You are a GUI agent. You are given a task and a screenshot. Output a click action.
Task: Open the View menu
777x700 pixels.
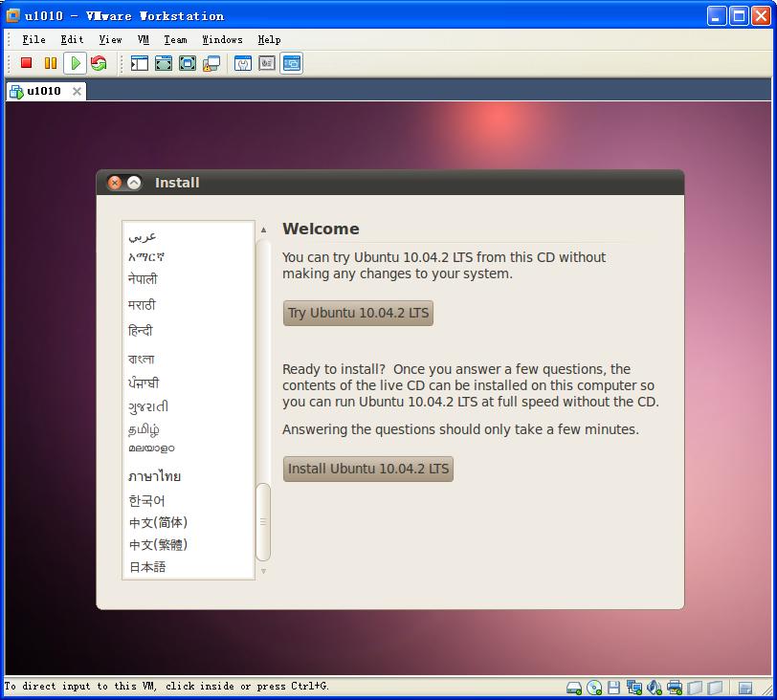[110, 39]
